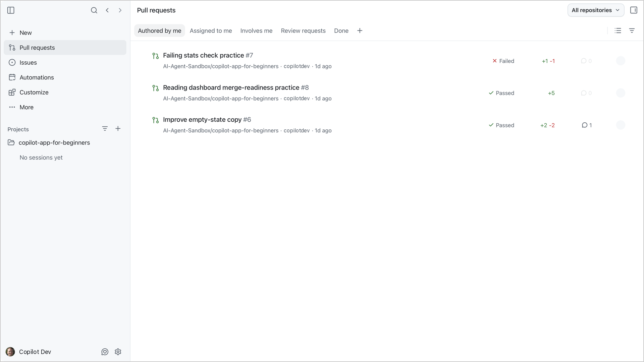The height and width of the screenshot is (362, 644).
Task: Click the project folder icon
Action: point(11,142)
